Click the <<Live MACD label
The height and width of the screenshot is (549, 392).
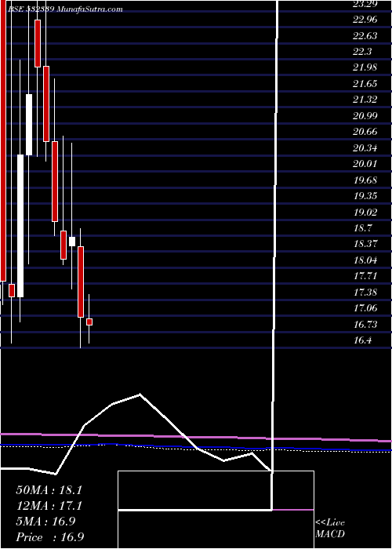pos(330,529)
